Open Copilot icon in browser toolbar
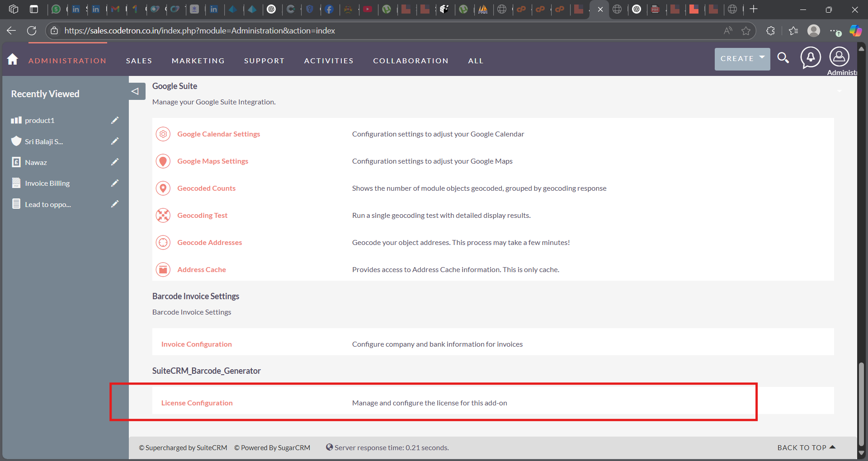This screenshot has width=868, height=461. pyautogui.click(x=855, y=31)
